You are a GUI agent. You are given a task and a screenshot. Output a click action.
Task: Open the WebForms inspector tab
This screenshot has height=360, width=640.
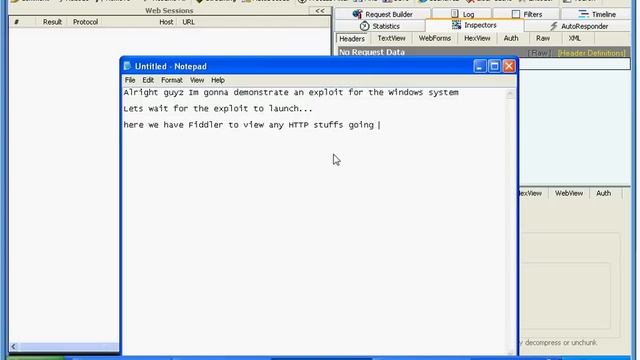[435, 38]
